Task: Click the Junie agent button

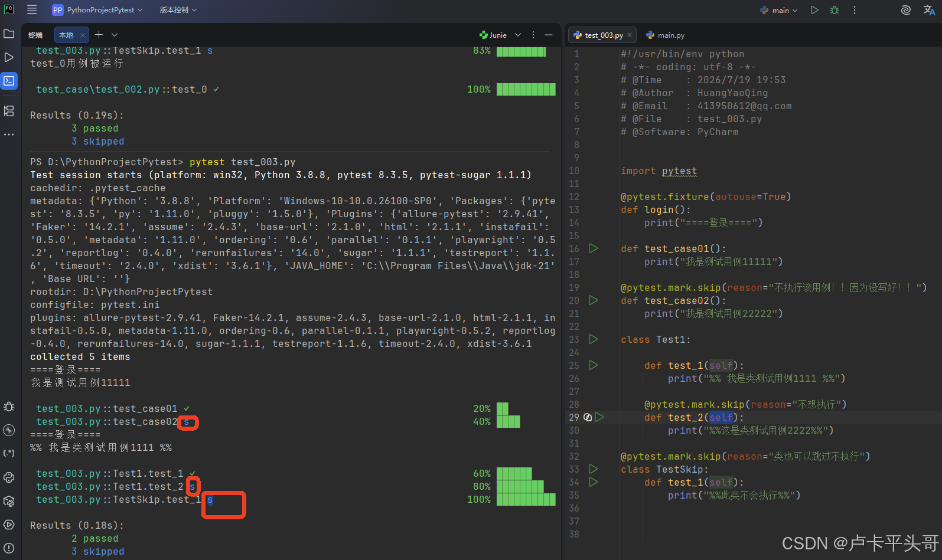Action: [493, 35]
